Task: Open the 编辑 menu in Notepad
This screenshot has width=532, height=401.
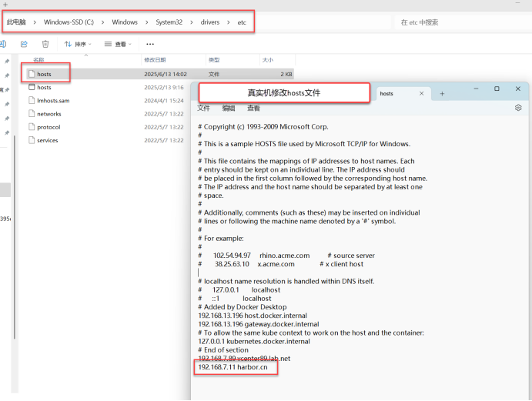Action: point(228,109)
